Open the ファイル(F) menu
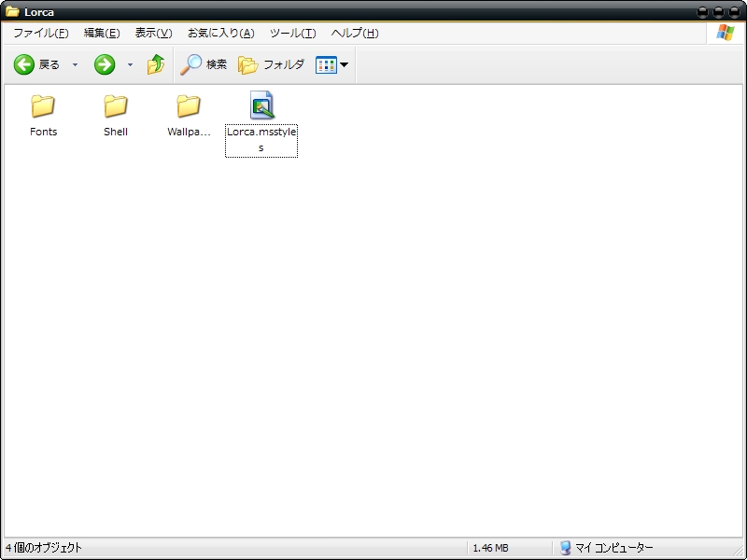 point(41,33)
